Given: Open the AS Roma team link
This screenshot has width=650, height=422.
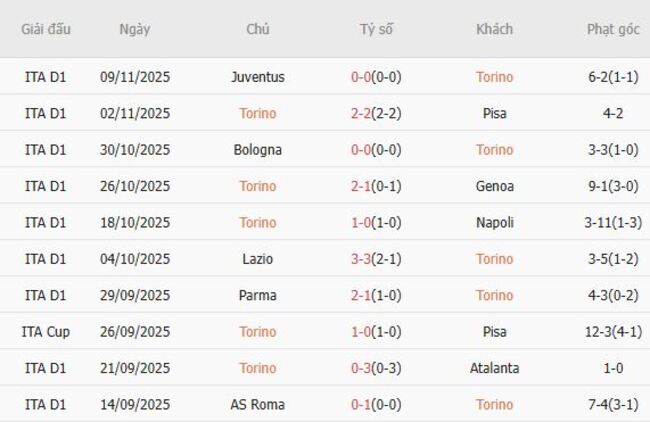Looking at the screenshot, I should pyautogui.click(x=257, y=405).
